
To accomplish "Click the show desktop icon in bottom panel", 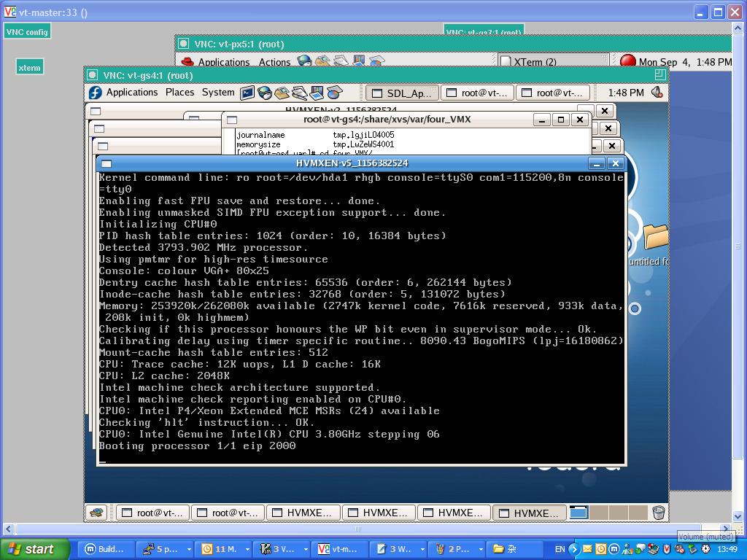I will pos(96,513).
